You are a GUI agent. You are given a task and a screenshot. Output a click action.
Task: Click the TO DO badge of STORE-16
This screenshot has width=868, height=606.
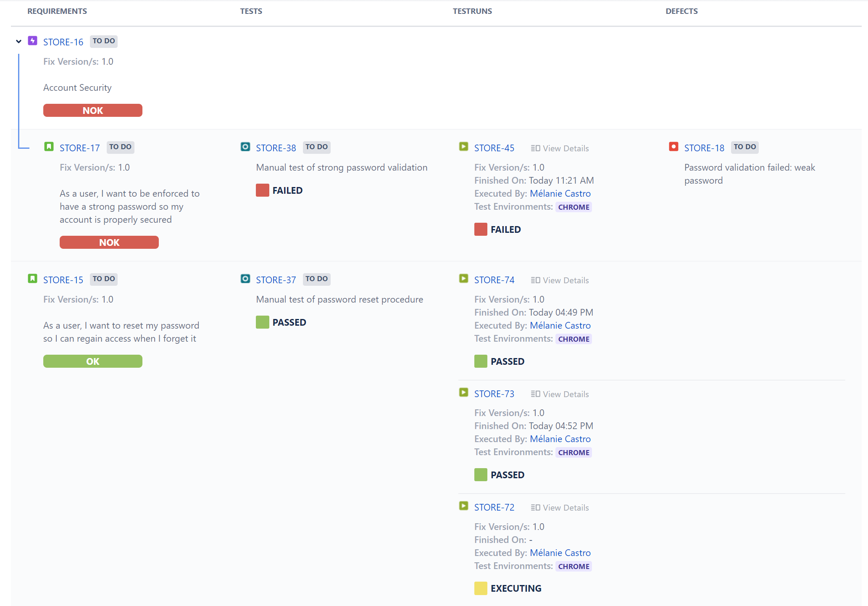pos(104,41)
